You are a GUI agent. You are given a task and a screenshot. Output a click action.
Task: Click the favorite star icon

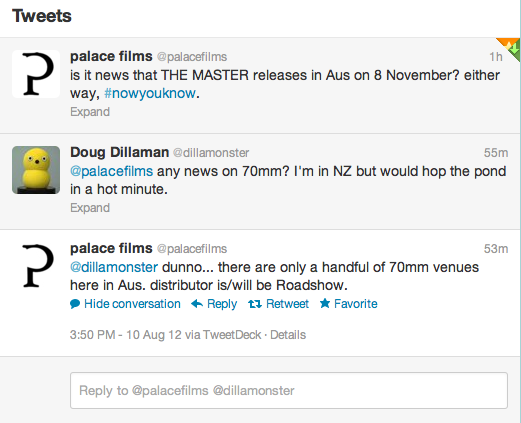coord(325,303)
